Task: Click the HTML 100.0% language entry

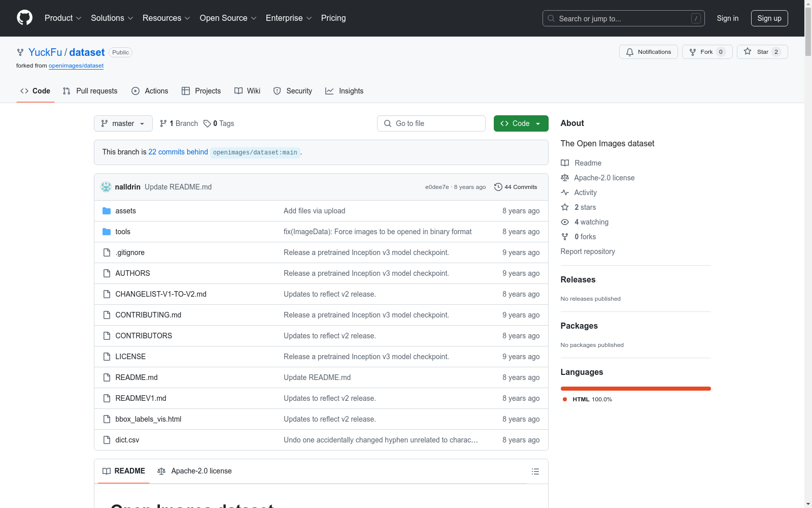Action: [588, 399]
